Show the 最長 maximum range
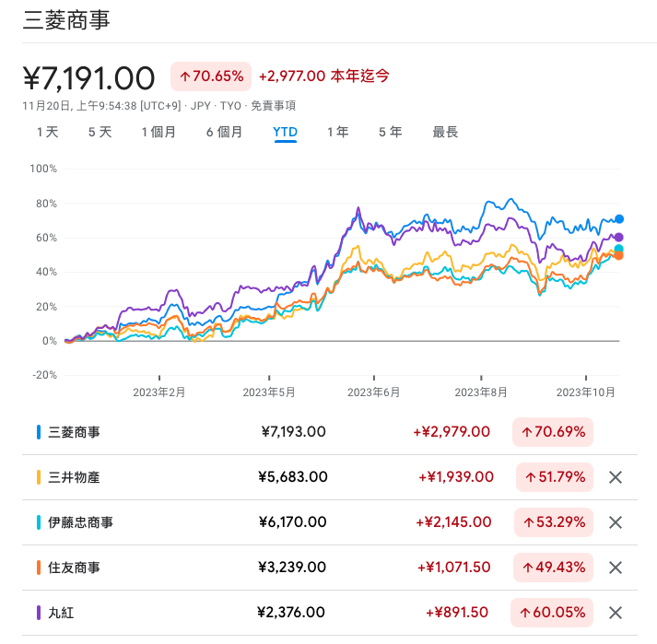657x644 pixels. click(445, 132)
